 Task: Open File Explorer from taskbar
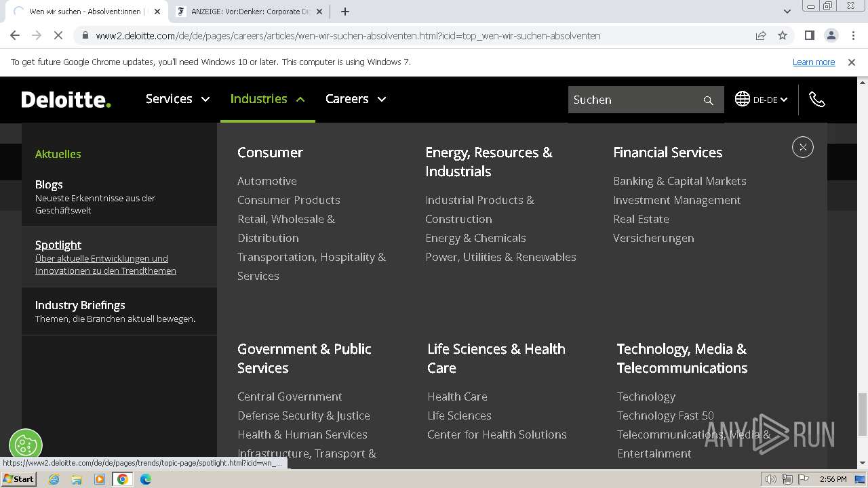click(77, 479)
